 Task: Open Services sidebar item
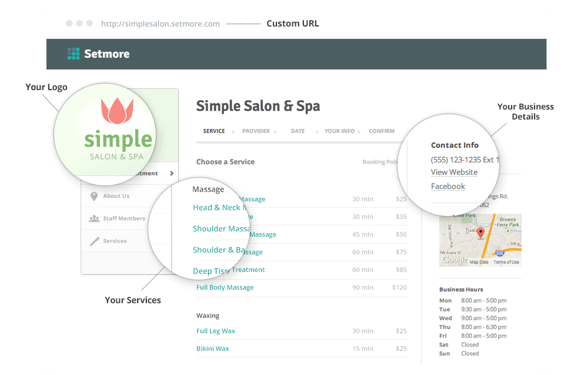pos(115,241)
